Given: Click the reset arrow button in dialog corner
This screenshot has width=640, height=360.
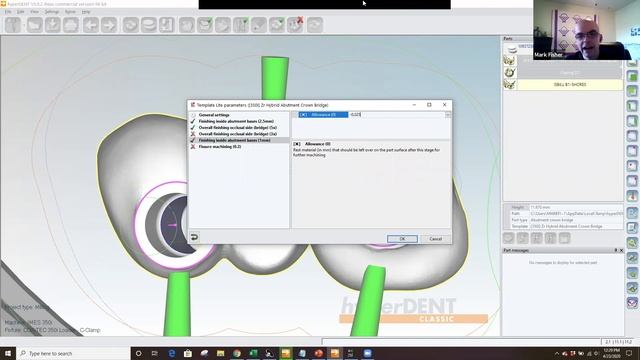Looking at the screenshot, I should click(194, 237).
